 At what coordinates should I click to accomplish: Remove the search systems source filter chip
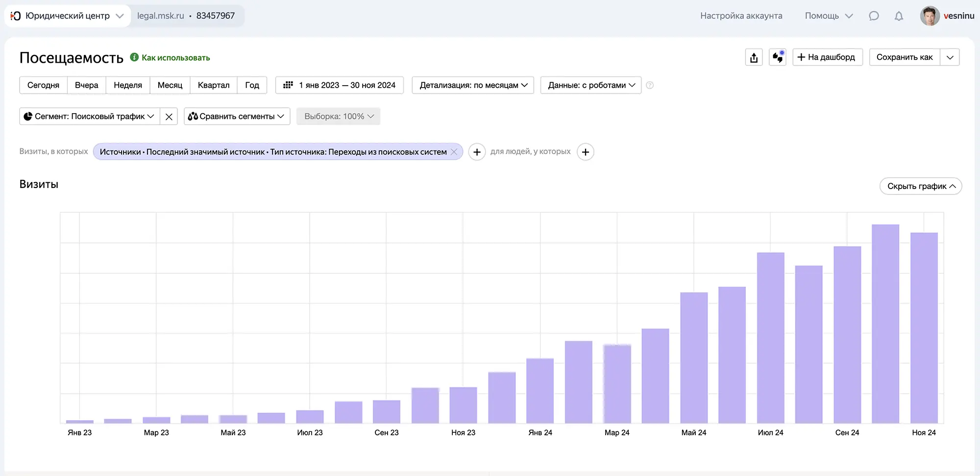454,152
